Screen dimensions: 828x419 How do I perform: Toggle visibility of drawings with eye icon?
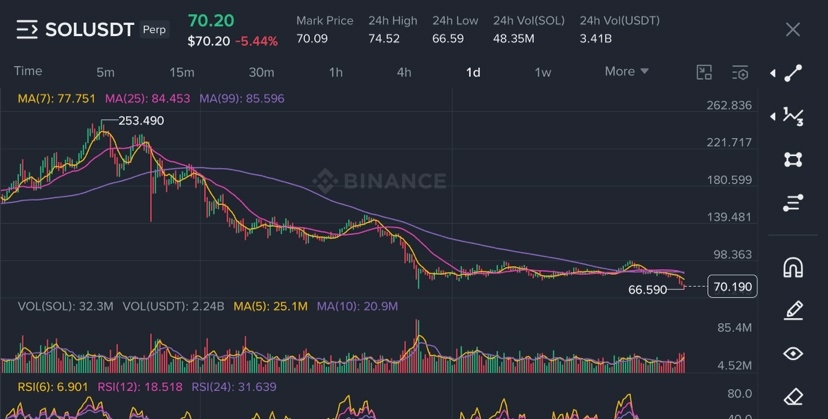[793, 353]
